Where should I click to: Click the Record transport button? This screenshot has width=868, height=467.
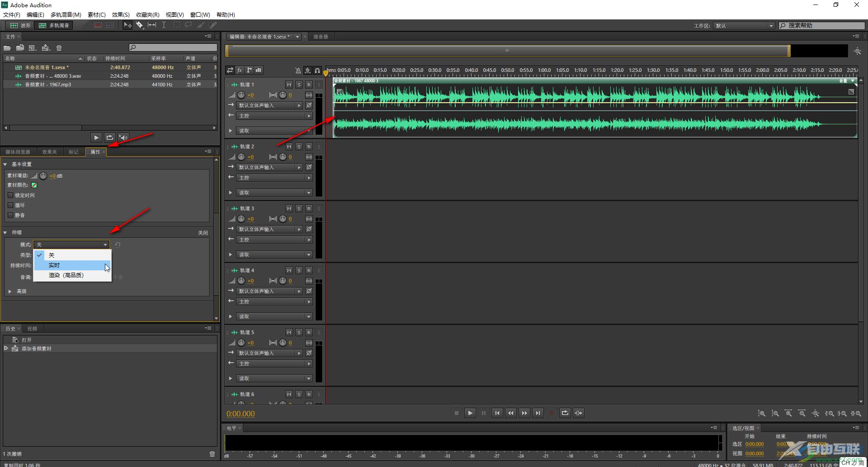pos(552,413)
